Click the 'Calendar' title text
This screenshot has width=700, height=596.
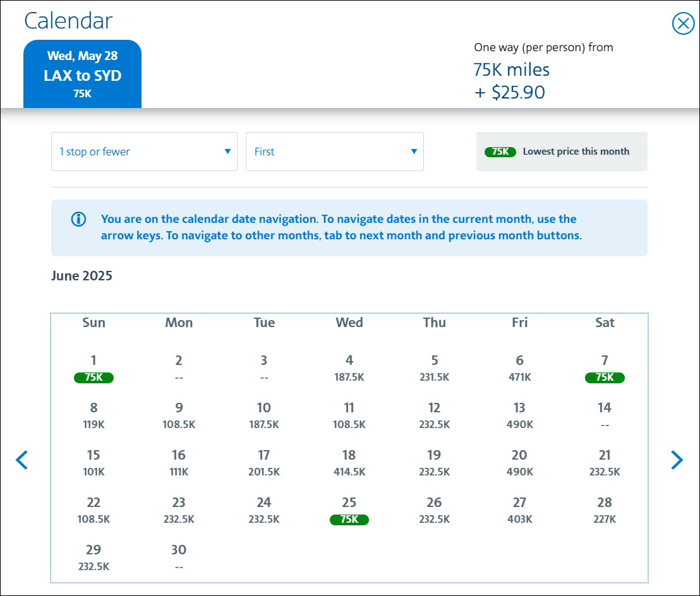click(x=68, y=21)
